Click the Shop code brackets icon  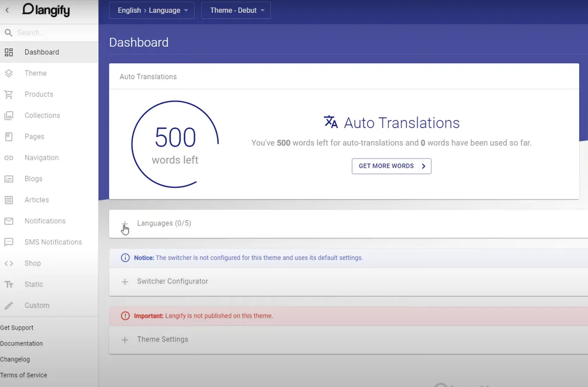[9, 263]
